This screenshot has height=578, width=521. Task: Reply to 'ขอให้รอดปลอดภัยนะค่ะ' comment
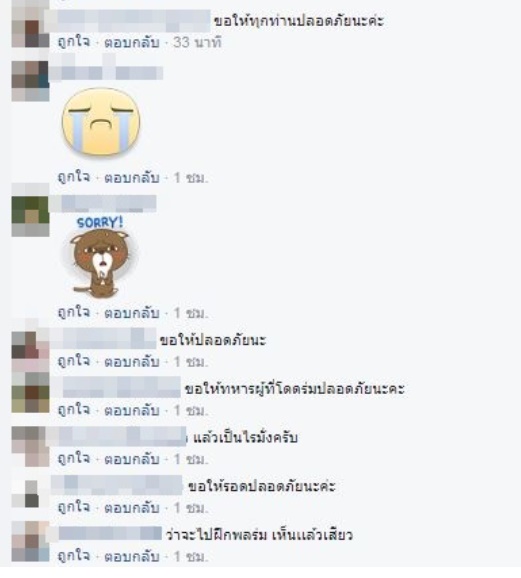click(132, 508)
